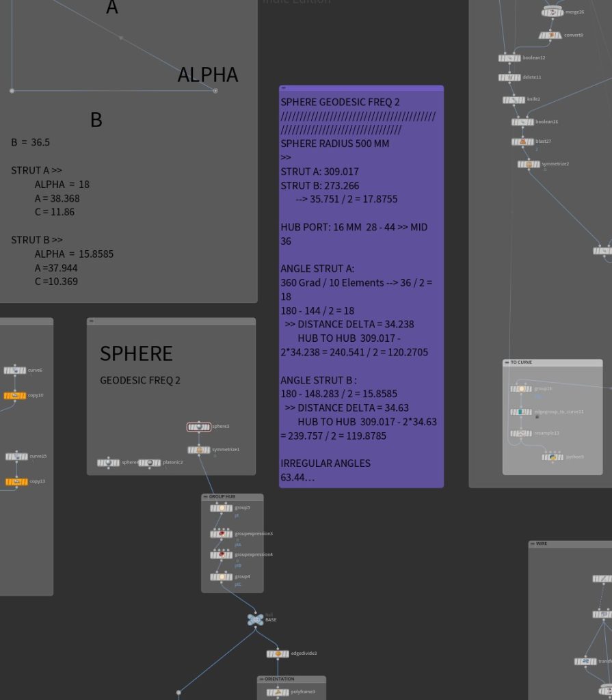The height and width of the screenshot is (700, 612).
Task: Collapse the GROUP HUB network box
Action: pos(205,496)
